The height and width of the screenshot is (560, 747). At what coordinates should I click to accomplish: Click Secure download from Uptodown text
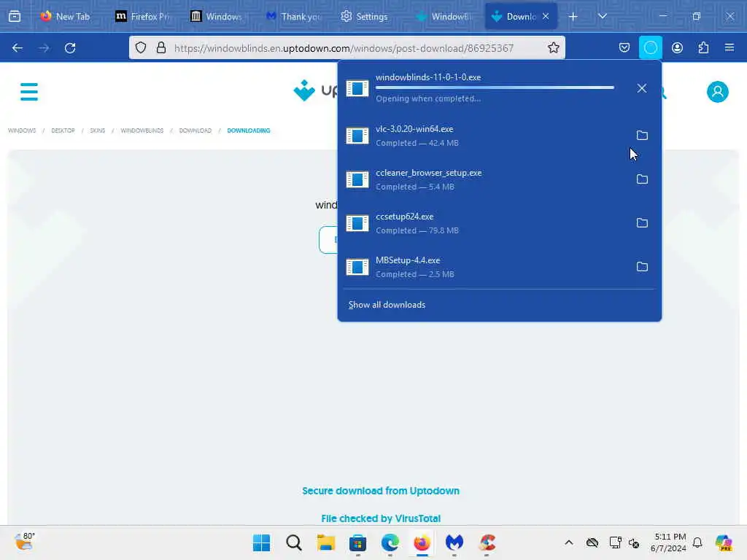(381, 491)
